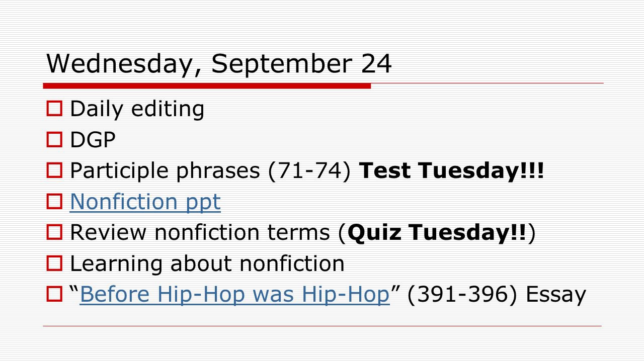Open the Nonfiction ppt link
The image size is (644, 362).
pyautogui.click(x=145, y=202)
